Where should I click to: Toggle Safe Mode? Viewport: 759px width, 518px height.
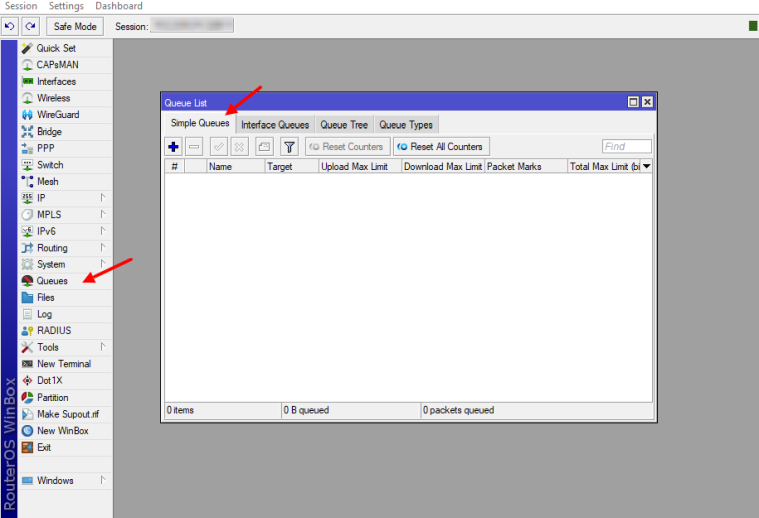tap(75, 26)
